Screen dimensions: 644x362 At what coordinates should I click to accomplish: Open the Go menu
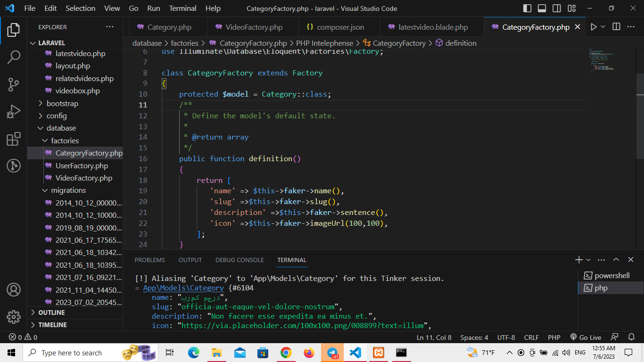[133, 8]
